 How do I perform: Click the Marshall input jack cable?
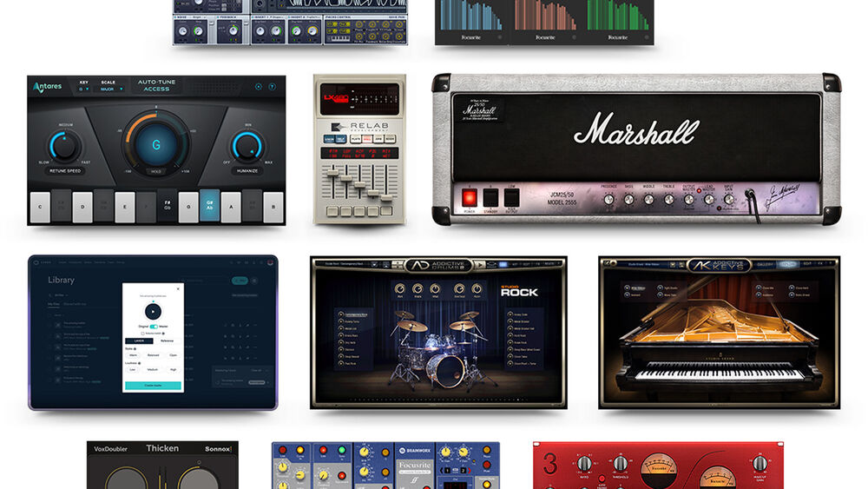coord(750,195)
